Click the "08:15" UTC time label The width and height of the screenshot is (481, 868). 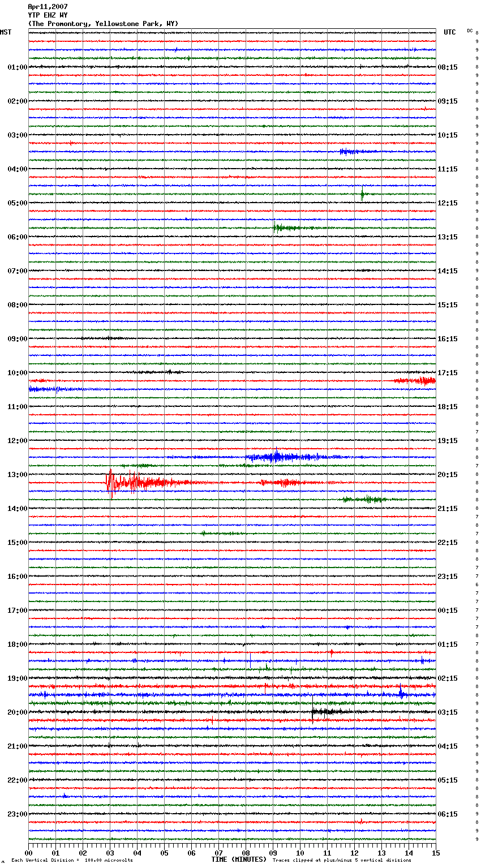(448, 67)
